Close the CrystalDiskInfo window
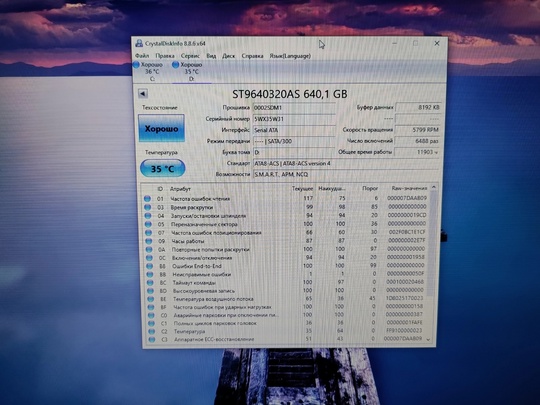540x405 pixels. [437, 43]
